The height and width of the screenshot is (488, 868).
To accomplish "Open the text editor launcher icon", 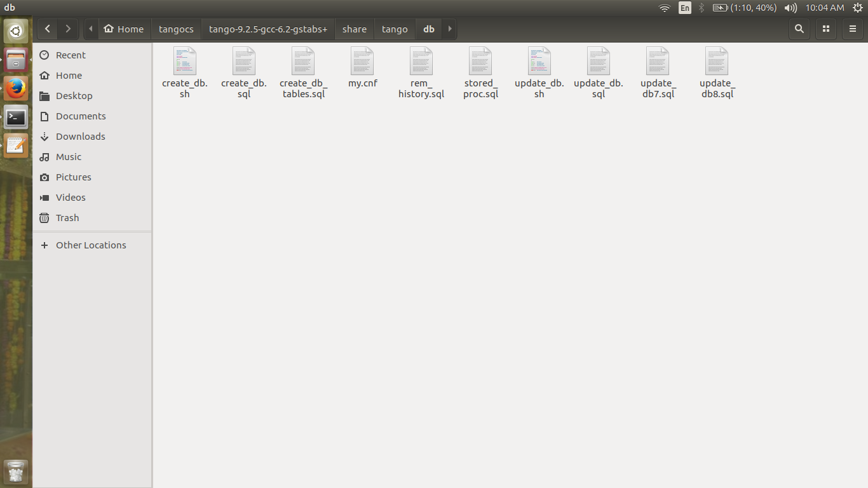I will tap(16, 146).
